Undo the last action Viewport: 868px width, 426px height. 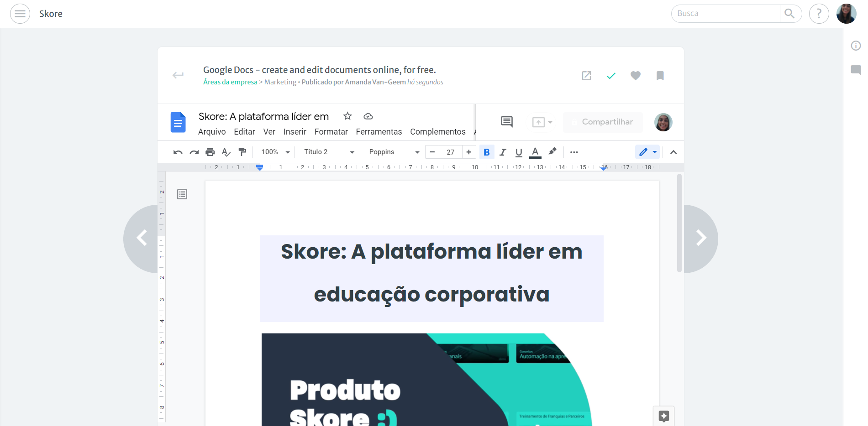pyautogui.click(x=178, y=152)
